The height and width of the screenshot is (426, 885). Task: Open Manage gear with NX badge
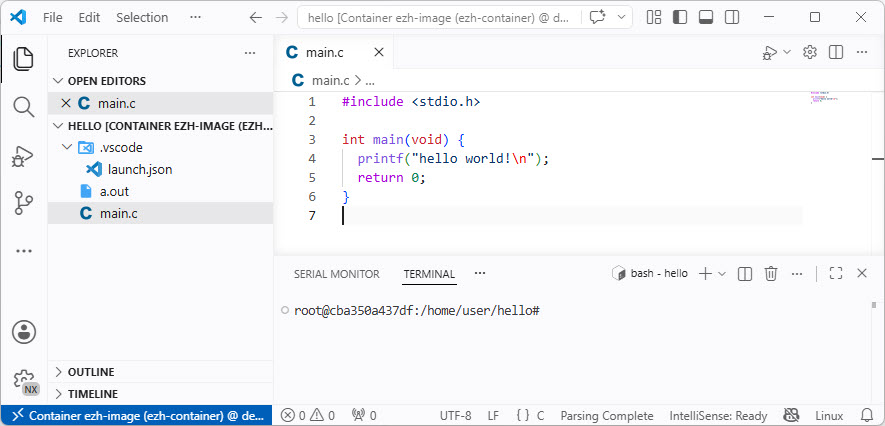click(x=25, y=381)
